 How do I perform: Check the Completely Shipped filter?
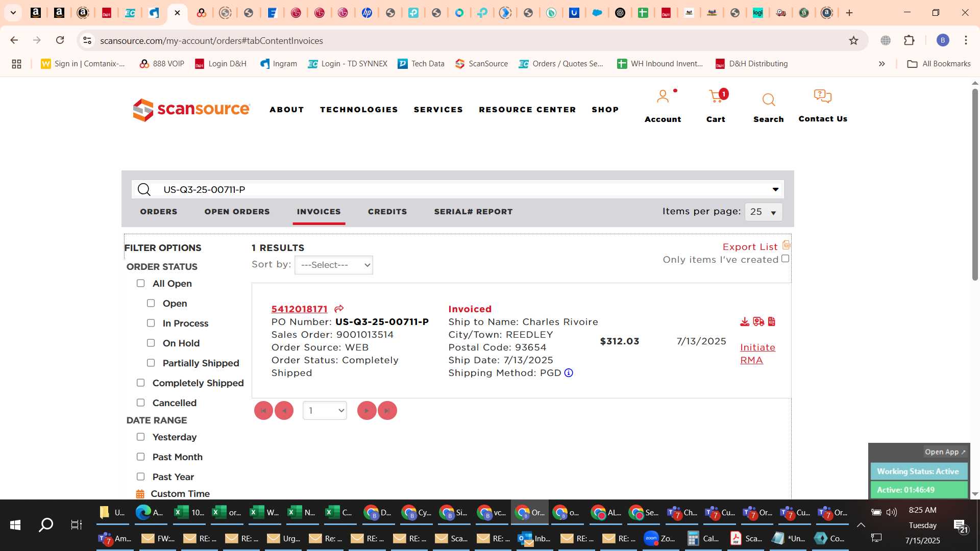pos(140,383)
